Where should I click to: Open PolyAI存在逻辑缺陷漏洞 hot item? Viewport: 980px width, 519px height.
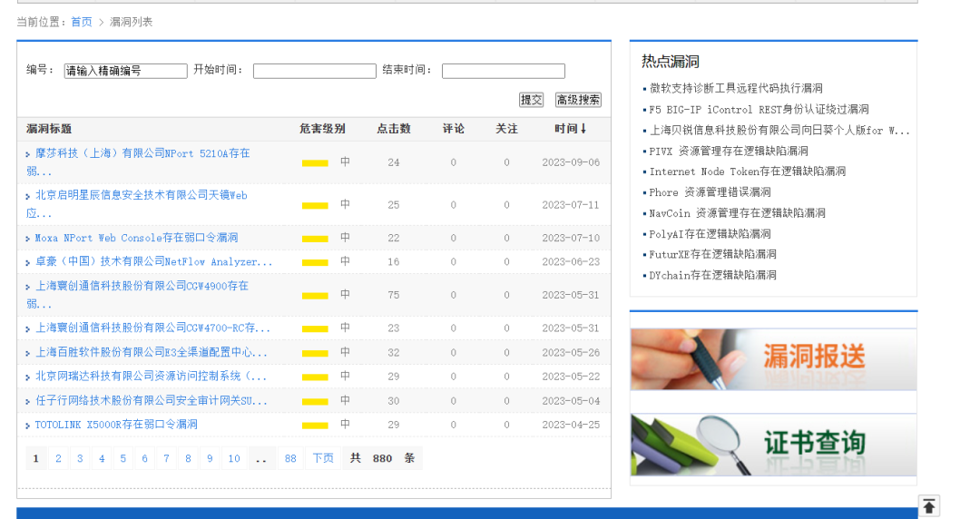pos(710,234)
